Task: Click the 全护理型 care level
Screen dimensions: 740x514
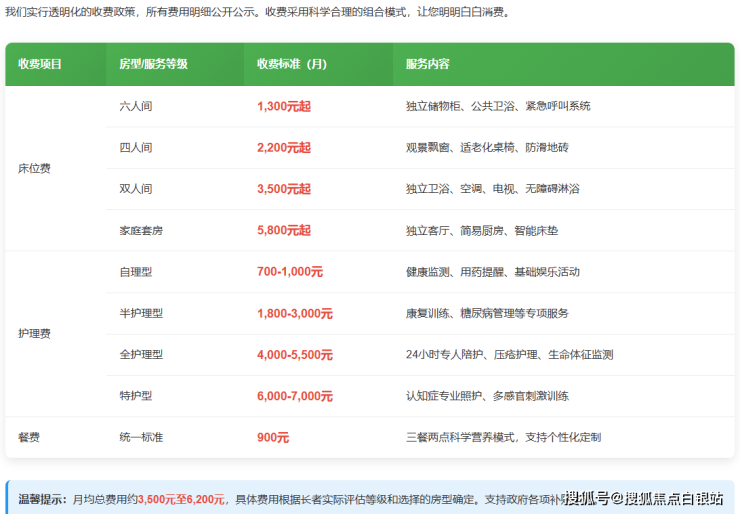Action: coord(141,355)
